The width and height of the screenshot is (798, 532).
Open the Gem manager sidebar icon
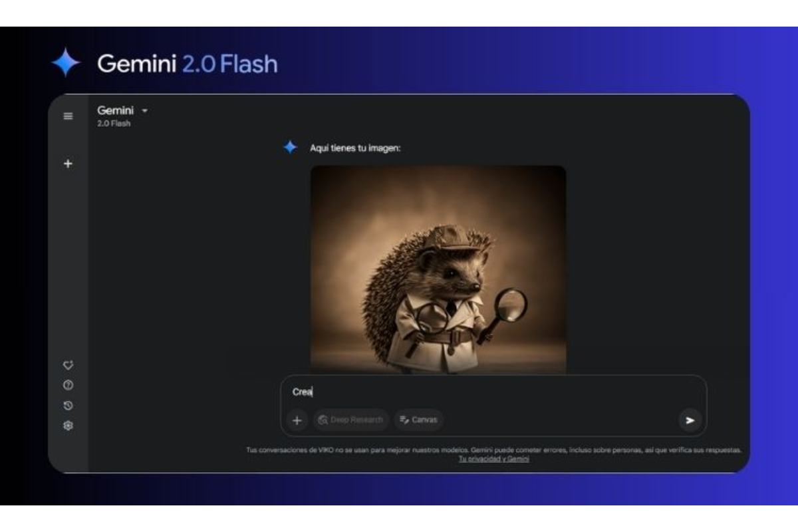(68, 365)
